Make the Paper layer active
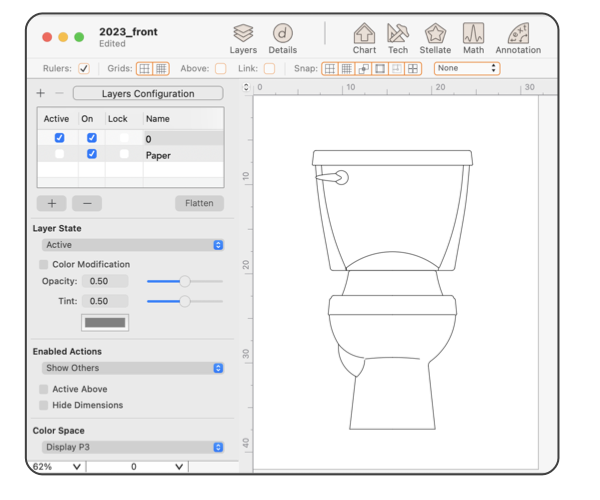The height and width of the screenshot is (500, 600). coord(59,154)
